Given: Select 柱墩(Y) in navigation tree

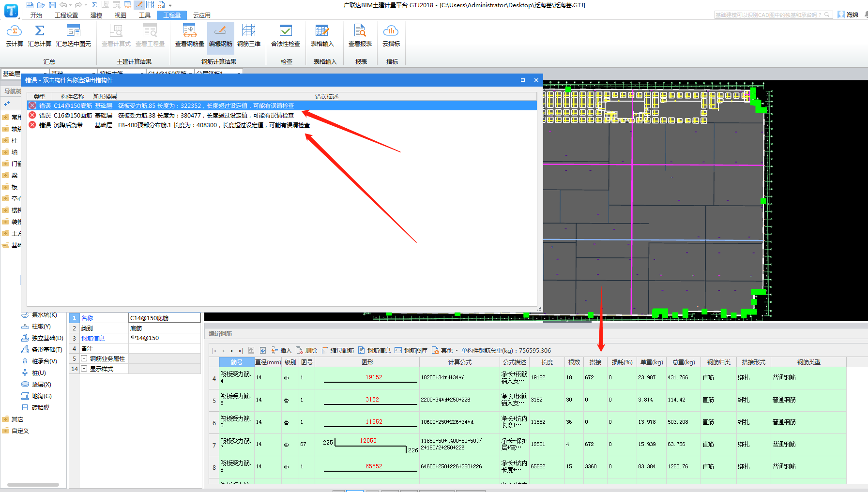Looking at the screenshot, I should coord(36,326).
